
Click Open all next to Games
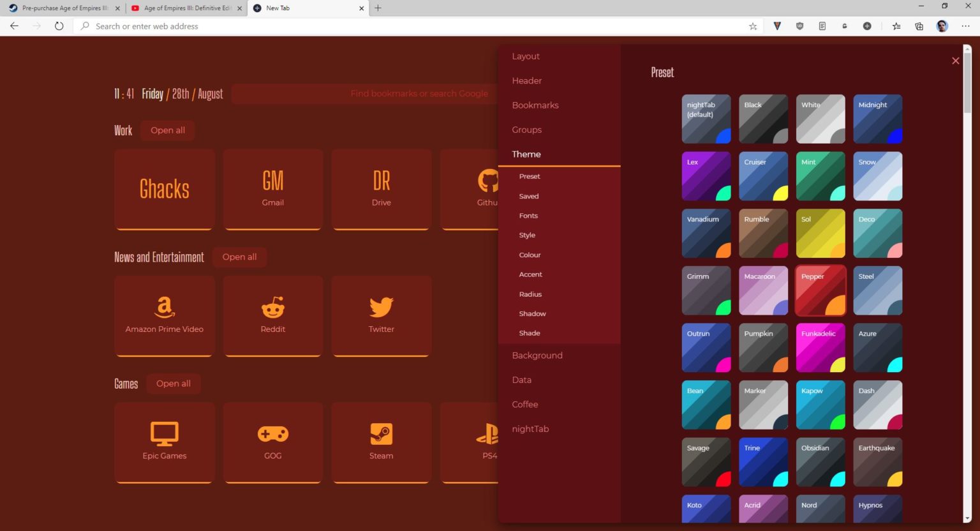174,383
